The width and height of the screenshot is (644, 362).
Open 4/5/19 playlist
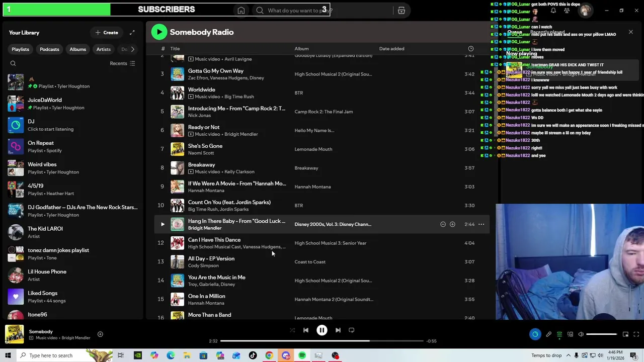pos(73,190)
